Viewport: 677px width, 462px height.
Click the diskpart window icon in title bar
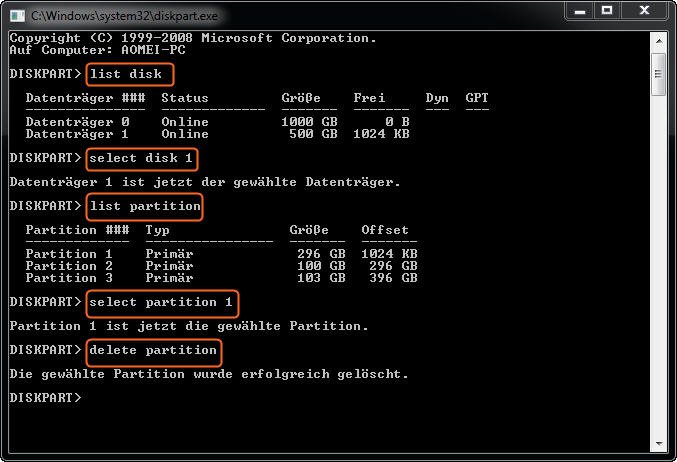click(x=17, y=15)
